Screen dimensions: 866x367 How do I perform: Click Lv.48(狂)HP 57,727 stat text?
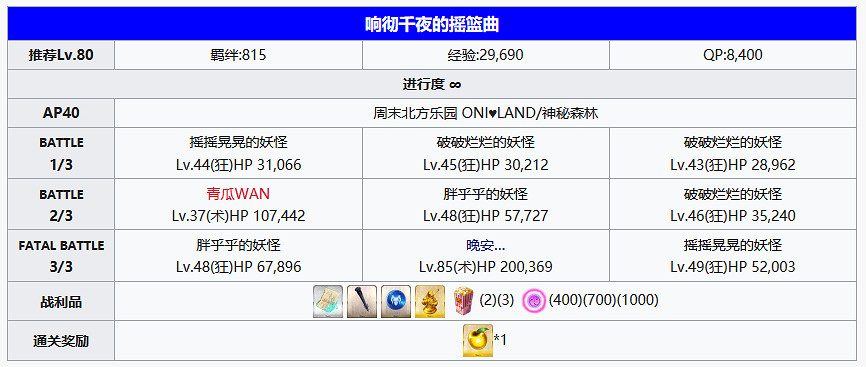click(485, 216)
